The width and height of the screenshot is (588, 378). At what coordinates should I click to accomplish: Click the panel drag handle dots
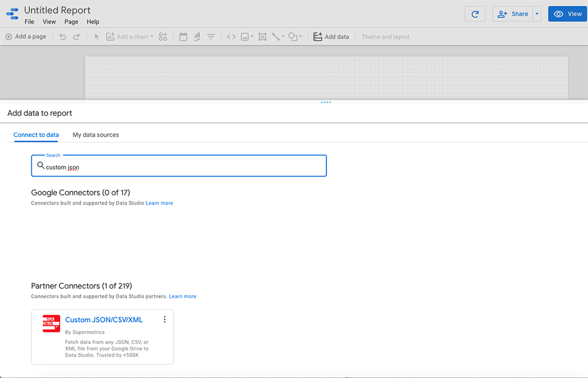[326, 102]
